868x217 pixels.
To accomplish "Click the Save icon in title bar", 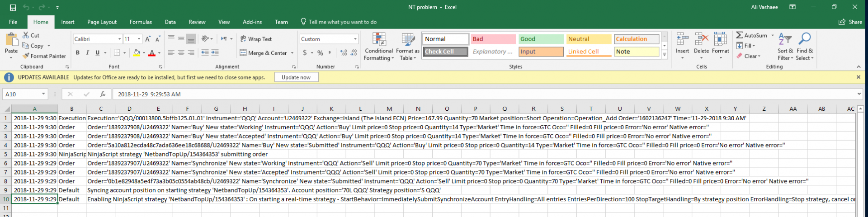I will point(13,7).
